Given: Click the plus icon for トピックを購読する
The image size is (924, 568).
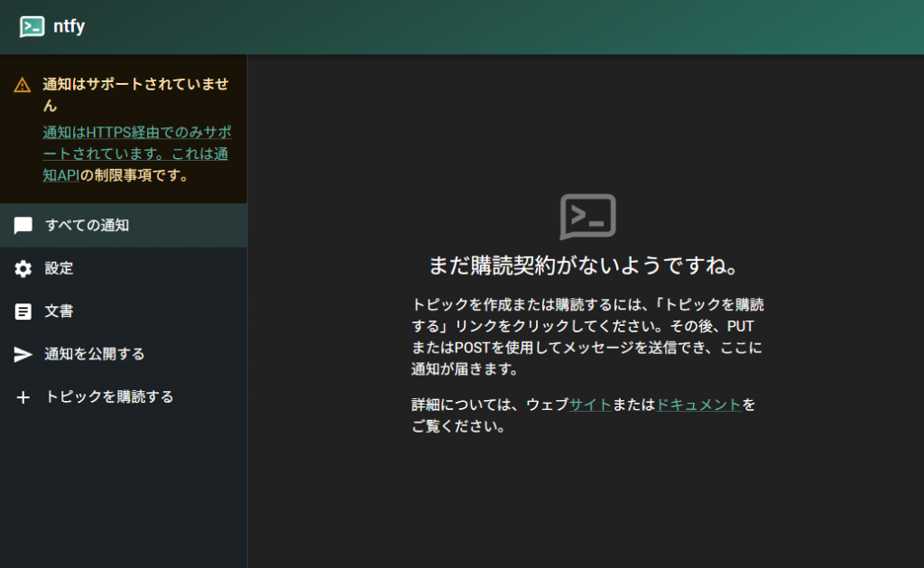Looking at the screenshot, I should coord(23,397).
